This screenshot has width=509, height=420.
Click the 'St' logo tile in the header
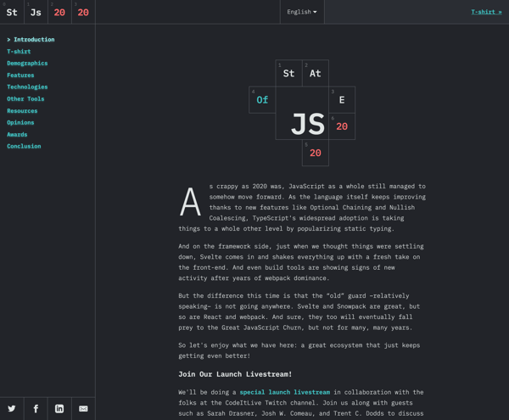point(12,12)
